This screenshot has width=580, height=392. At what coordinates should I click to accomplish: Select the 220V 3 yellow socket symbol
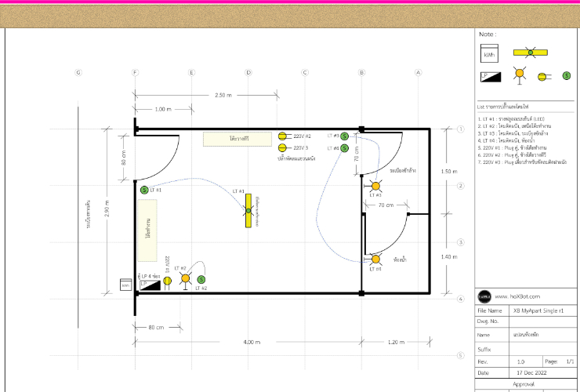tap(283, 147)
